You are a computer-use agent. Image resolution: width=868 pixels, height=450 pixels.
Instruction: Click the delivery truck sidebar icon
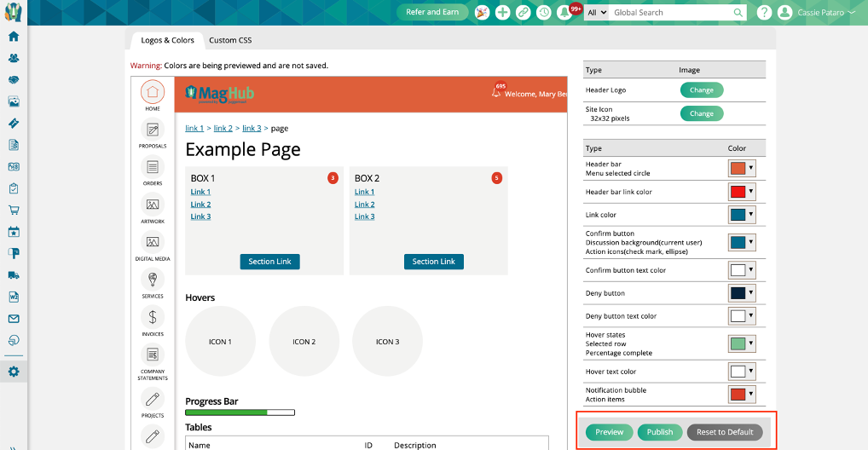pos(13,275)
